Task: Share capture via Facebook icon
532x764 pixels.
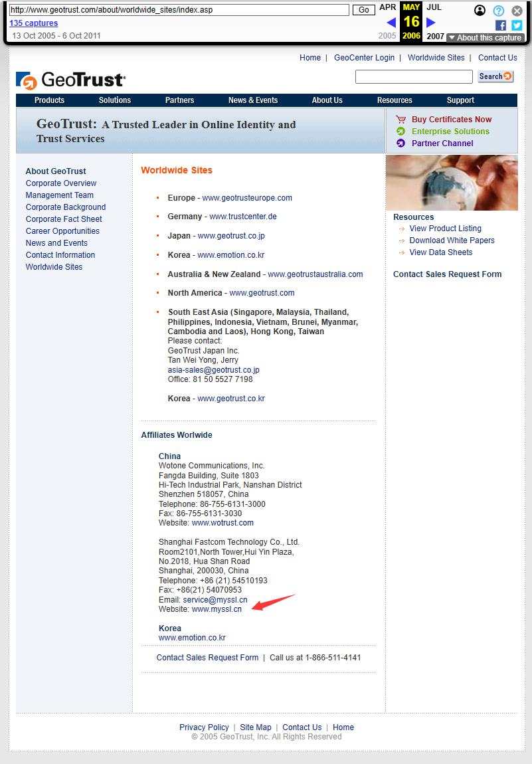Action: point(500,25)
